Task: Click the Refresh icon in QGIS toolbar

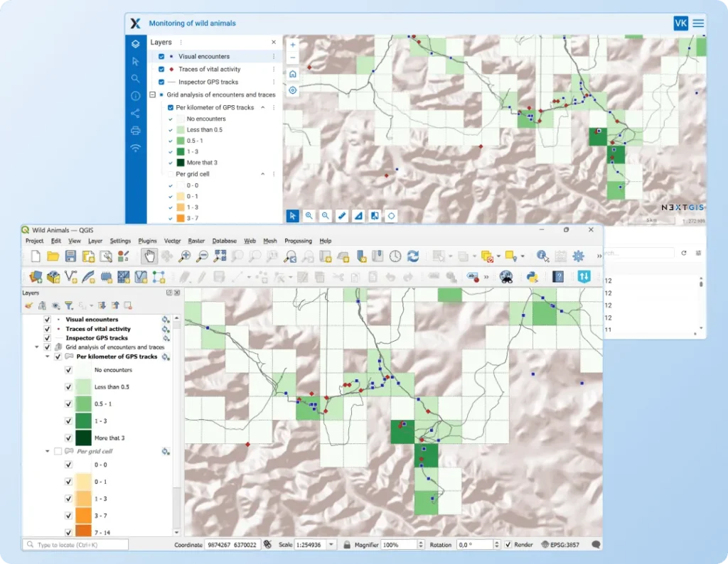Action: [413, 256]
